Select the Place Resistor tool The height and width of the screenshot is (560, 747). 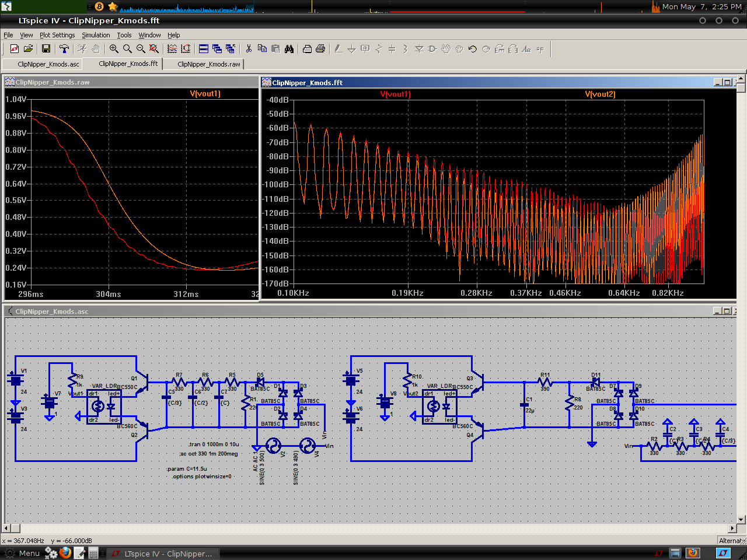pyautogui.click(x=379, y=49)
